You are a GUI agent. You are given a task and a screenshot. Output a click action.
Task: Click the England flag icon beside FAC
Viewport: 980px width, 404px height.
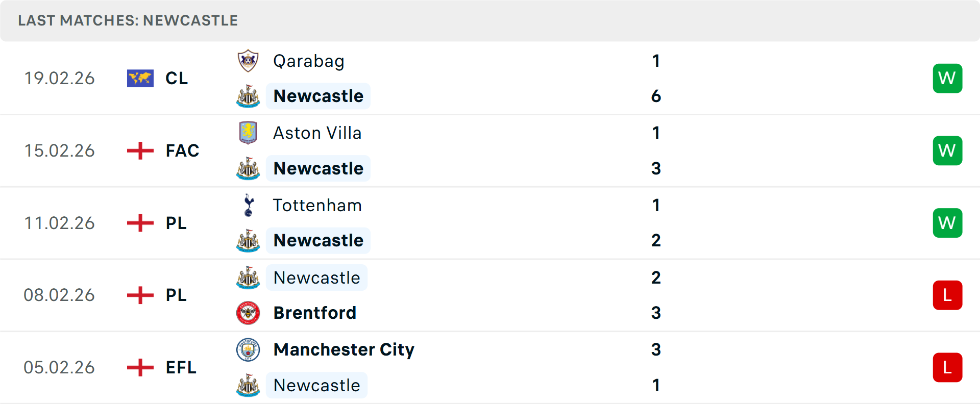tap(140, 150)
